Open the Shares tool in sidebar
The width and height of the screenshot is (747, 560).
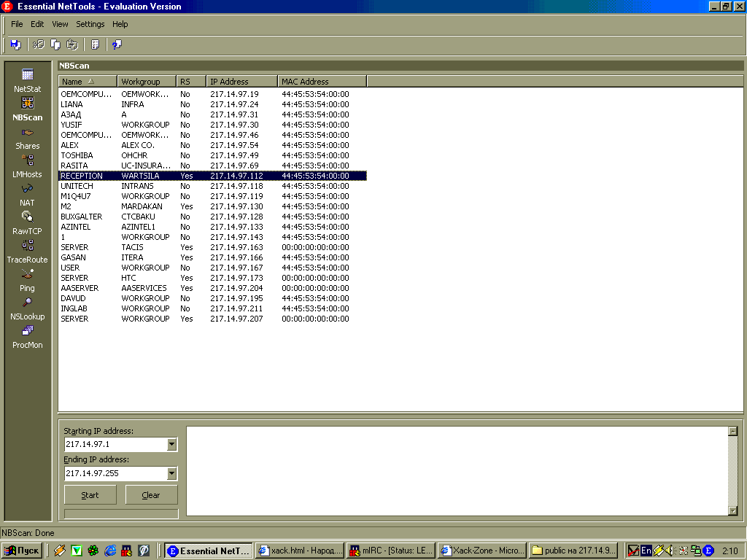click(x=28, y=138)
